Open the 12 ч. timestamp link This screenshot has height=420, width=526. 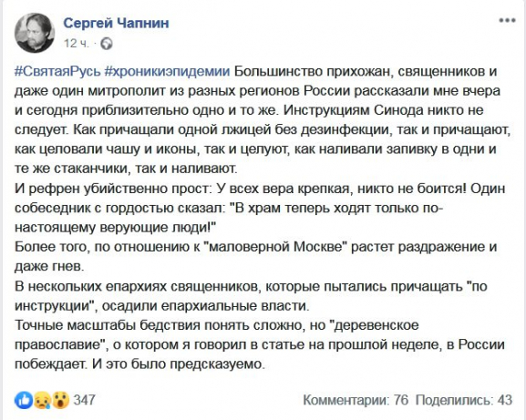pyautogui.click(x=77, y=44)
